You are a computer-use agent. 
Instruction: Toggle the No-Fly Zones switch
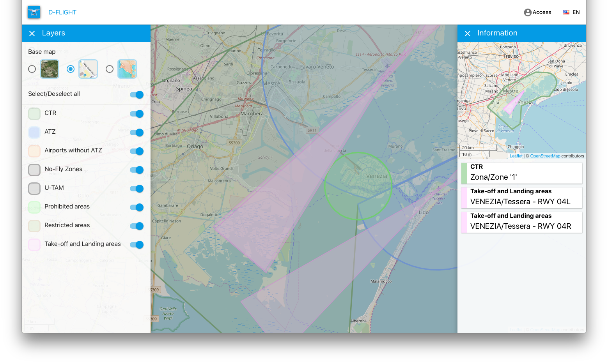(137, 170)
